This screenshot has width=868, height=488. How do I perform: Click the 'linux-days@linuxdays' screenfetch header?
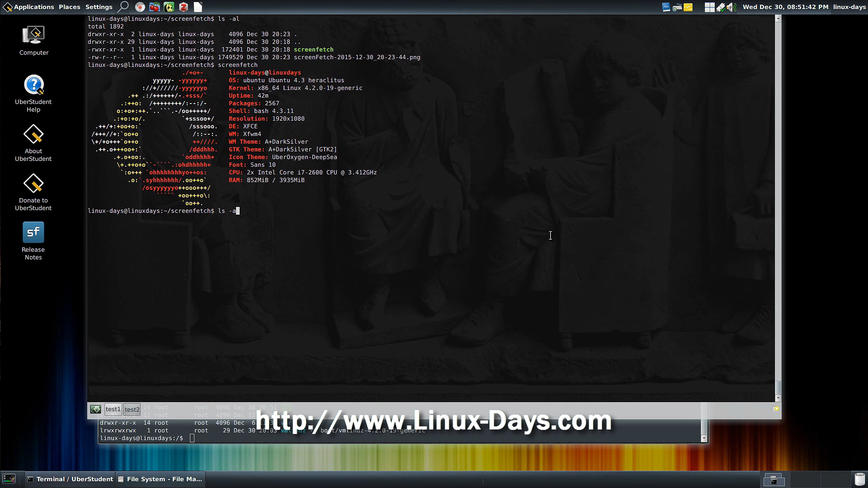coord(264,73)
